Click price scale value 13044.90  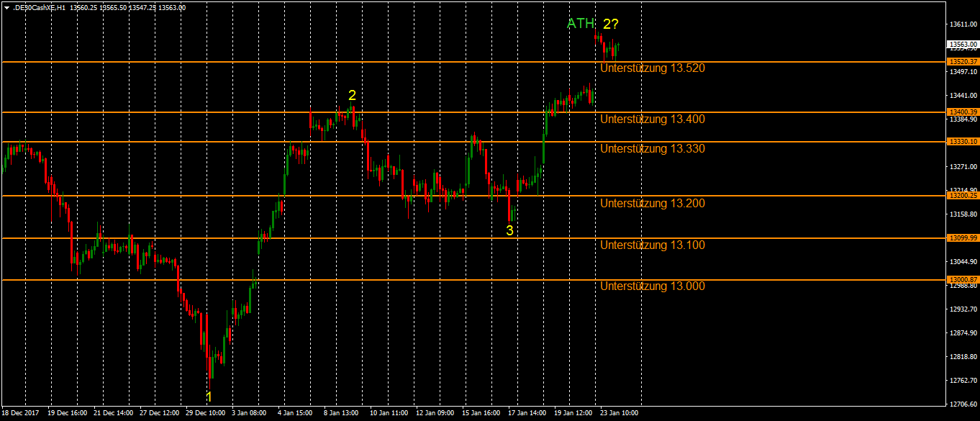(963, 262)
